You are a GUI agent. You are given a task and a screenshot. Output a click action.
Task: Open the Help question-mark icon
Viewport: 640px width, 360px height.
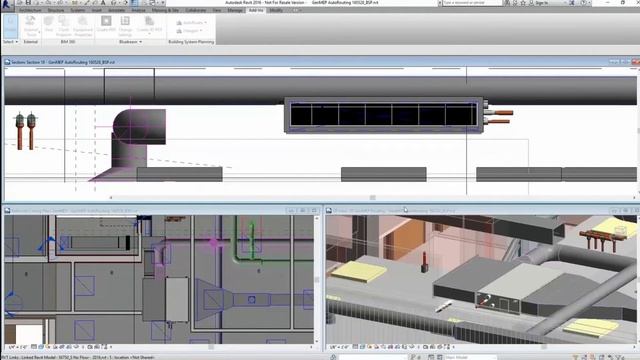(x=584, y=3)
